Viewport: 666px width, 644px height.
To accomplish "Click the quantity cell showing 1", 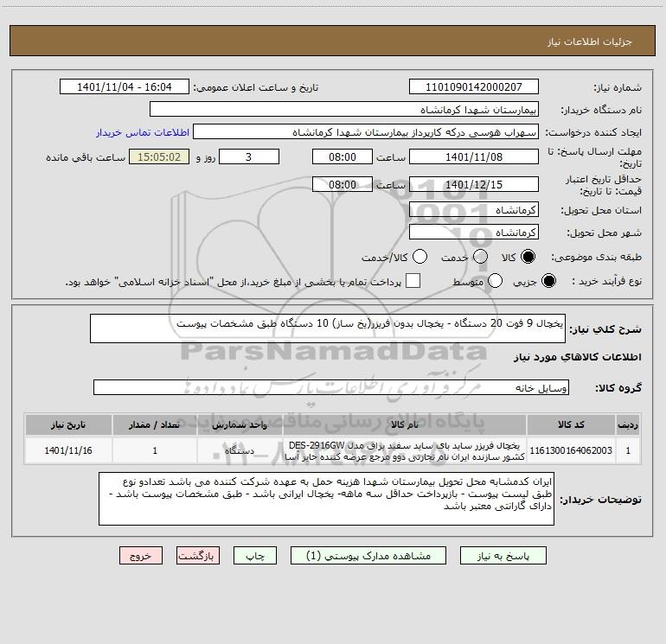I will [155, 450].
